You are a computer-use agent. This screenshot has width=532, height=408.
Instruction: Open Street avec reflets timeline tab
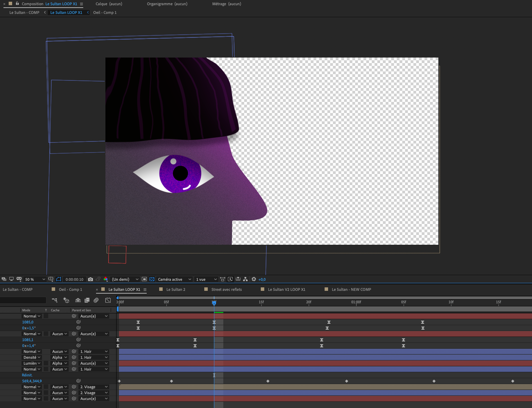226,289
